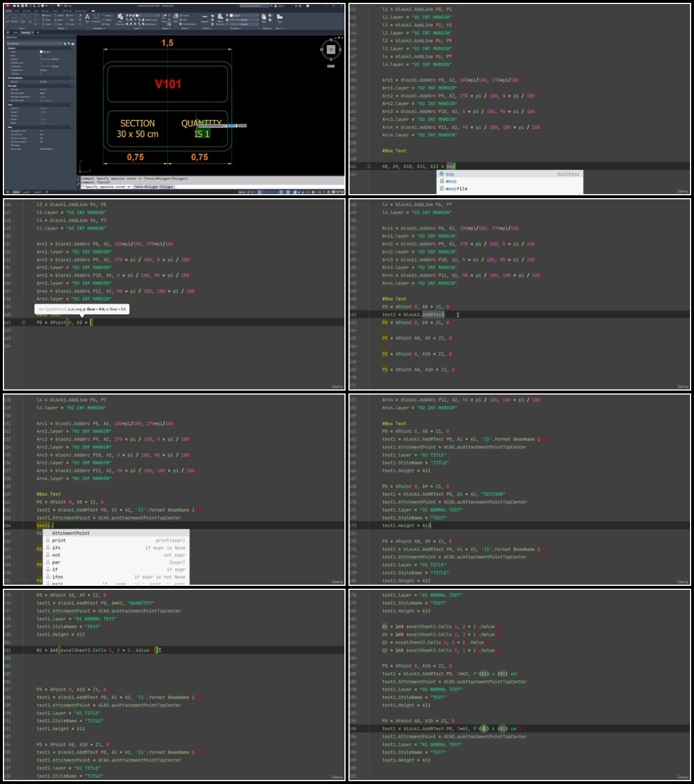Pick the Arc tool in ribbon
694x784 pixels.
coord(30,18)
